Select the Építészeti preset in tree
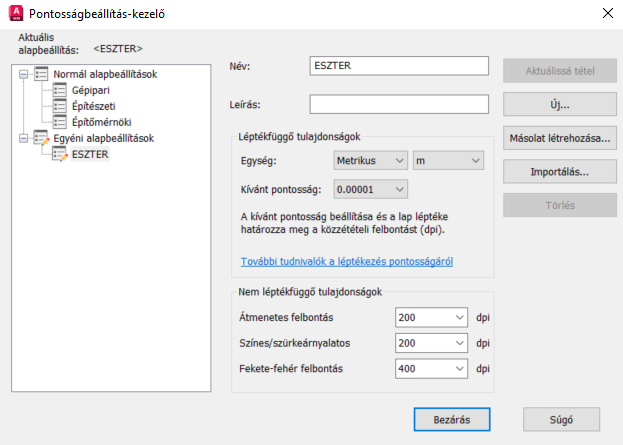 pos(93,106)
